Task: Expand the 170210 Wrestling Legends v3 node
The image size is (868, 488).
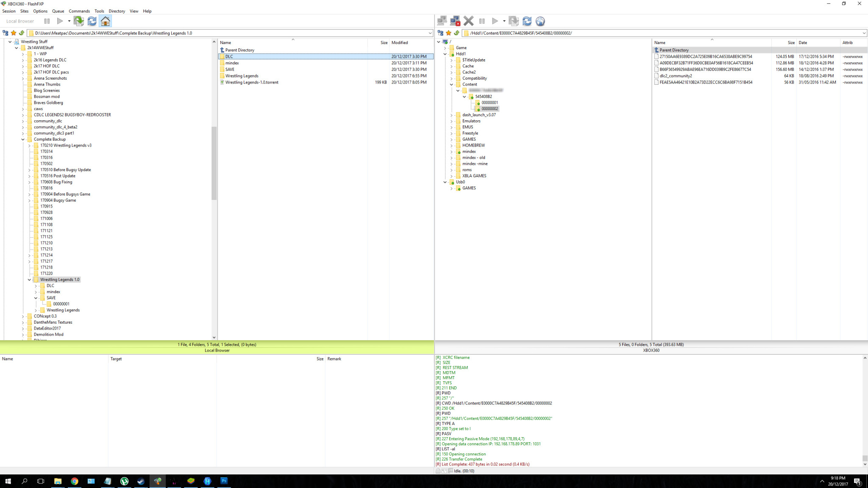Action: click(29, 145)
